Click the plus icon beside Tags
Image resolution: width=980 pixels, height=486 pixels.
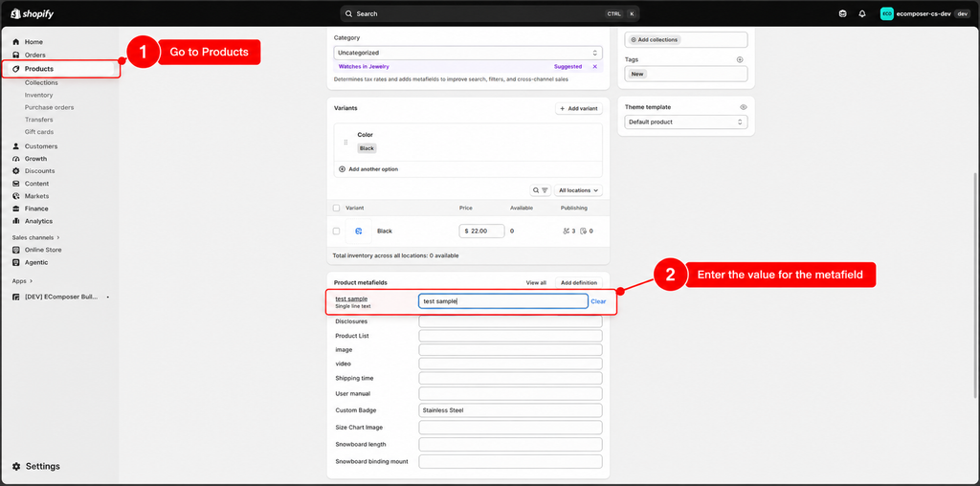point(740,60)
